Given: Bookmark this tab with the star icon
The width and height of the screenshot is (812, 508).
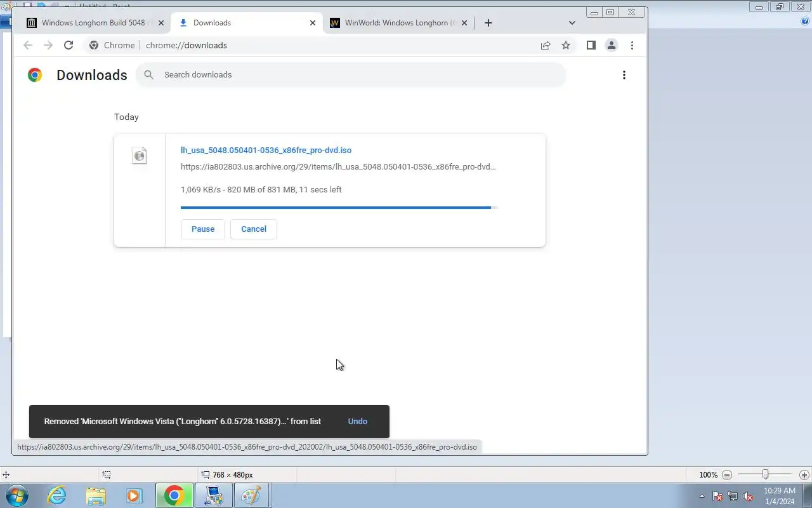Looking at the screenshot, I should coord(566,45).
